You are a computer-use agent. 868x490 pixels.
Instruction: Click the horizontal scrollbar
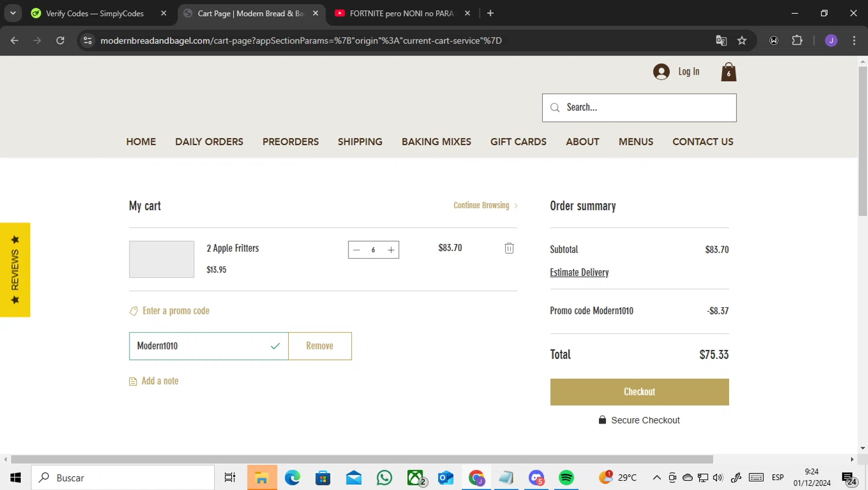point(362,459)
